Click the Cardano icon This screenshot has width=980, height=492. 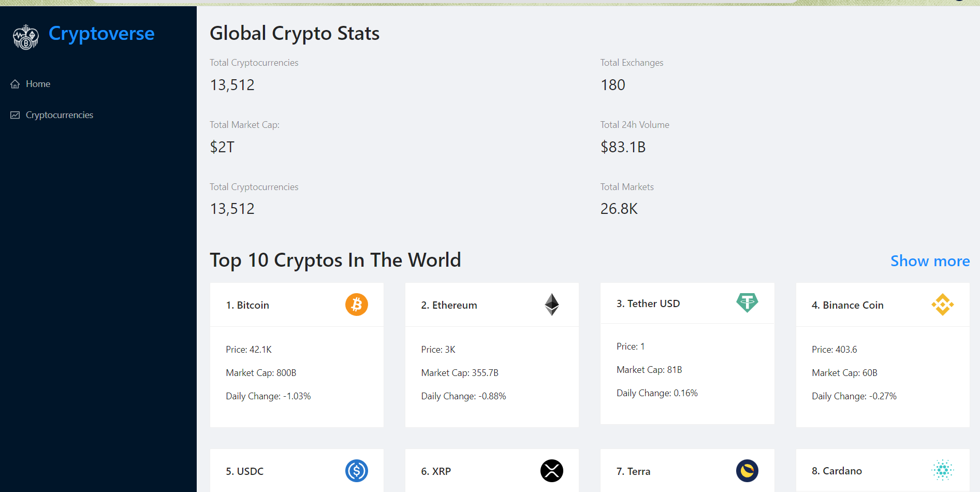click(943, 471)
